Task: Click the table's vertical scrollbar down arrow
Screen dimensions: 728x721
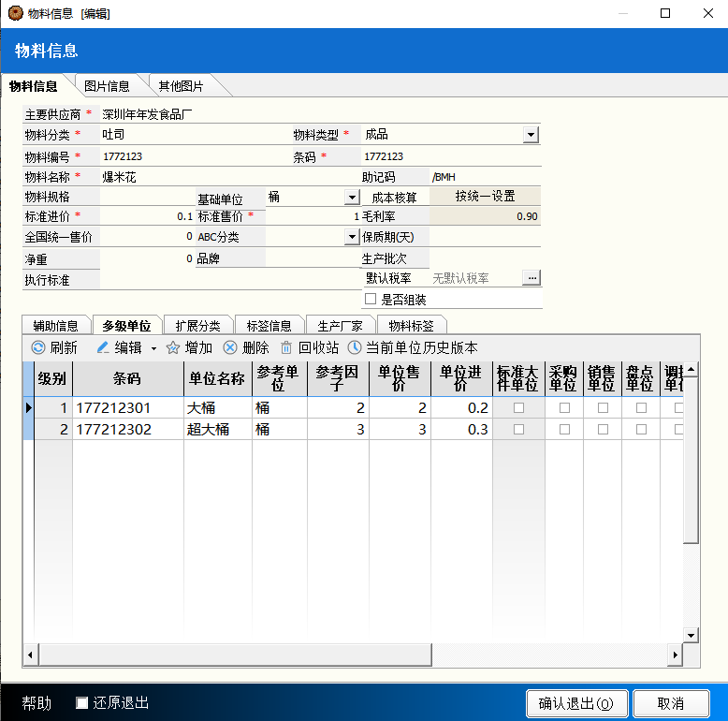Action: point(691,635)
